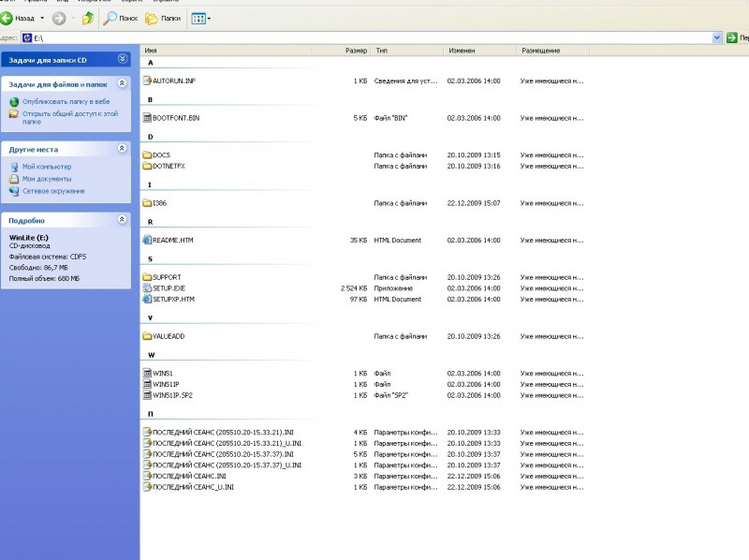749x560 pixels.
Task: Click the globe icon beside Опубликовать папку
Action: pos(14,102)
